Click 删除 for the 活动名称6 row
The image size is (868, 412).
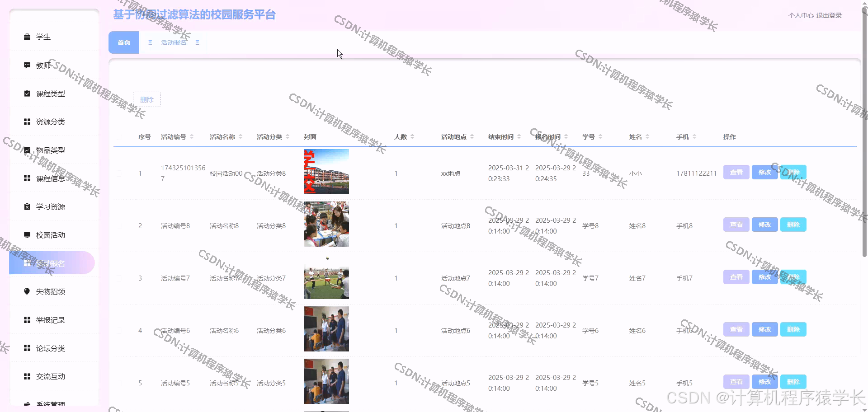coord(793,329)
